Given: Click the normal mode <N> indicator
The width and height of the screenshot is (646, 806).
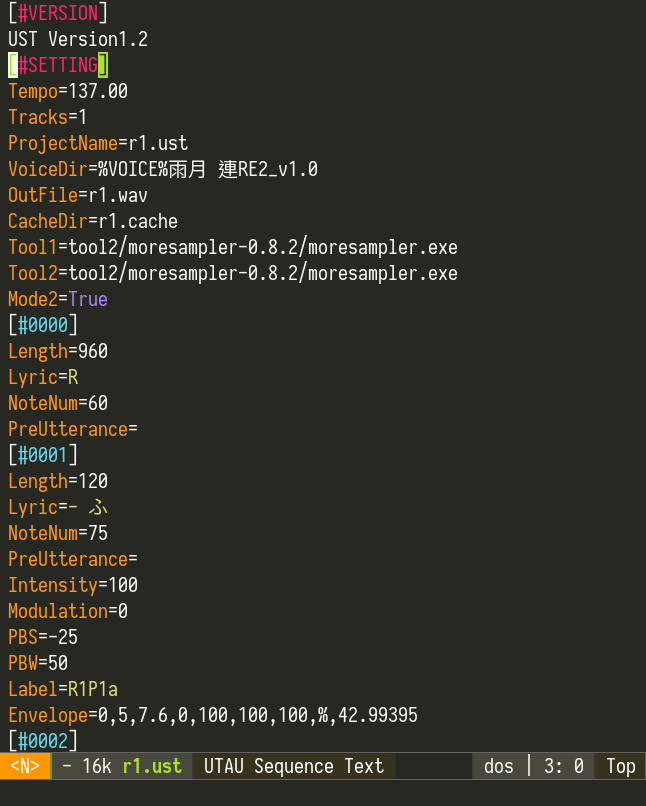Looking at the screenshot, I should (x=25, y=766).
